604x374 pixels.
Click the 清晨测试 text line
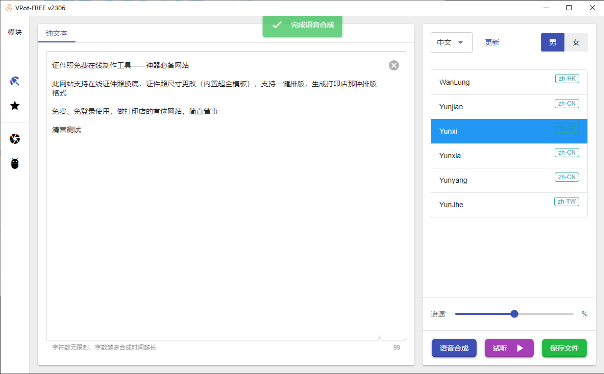[x=67, y=130]
